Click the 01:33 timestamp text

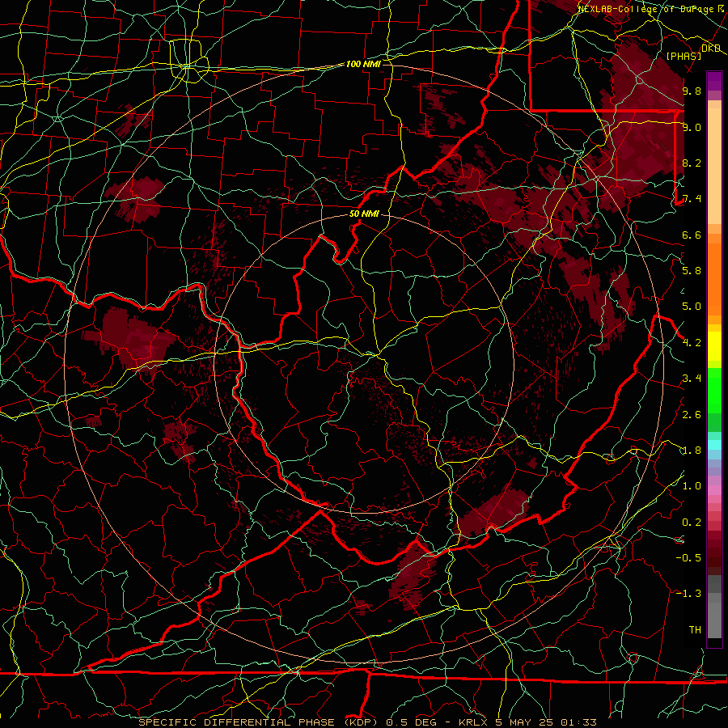578,722
